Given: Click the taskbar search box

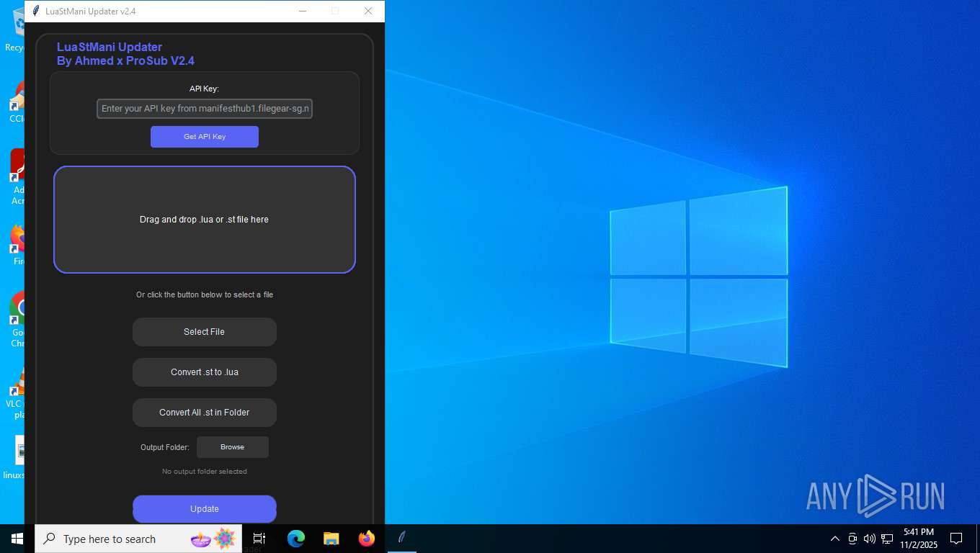Looking at the screenshot, I should click(x=139, y=539).
